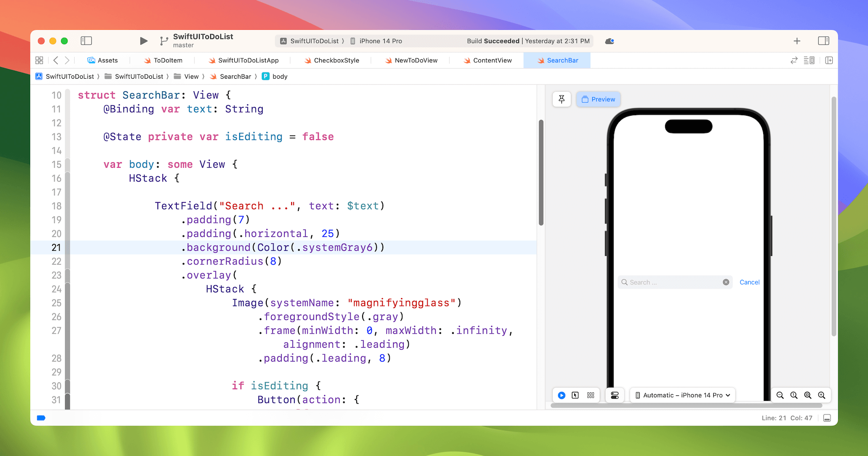This screenshot has height=456, width=868.
Task: Click the Preview button in canvas
Action: (x=598, y=99)
